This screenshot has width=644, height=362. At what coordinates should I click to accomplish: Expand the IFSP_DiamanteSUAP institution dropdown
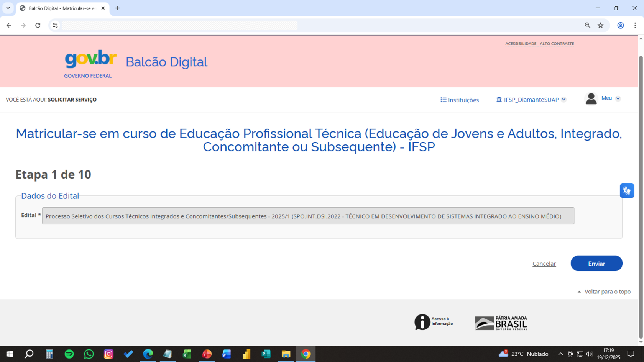point(563,99)
